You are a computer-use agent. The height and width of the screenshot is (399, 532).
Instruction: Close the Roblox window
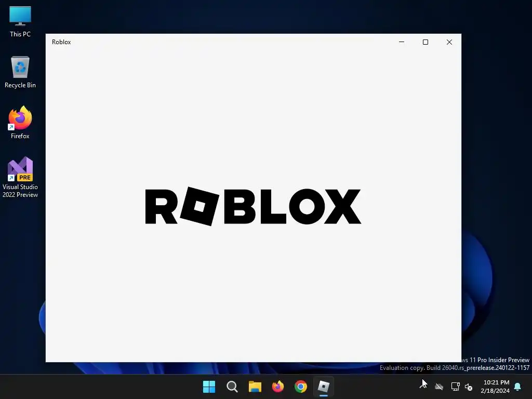coord(449,42)
